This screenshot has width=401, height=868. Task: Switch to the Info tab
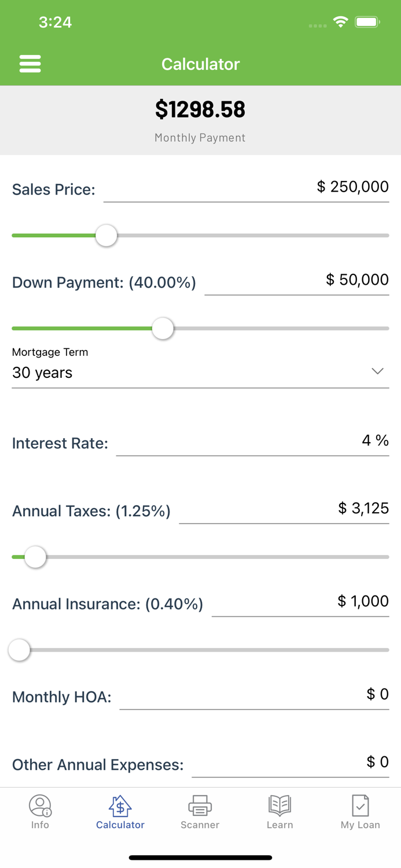(x=40, y=812)
